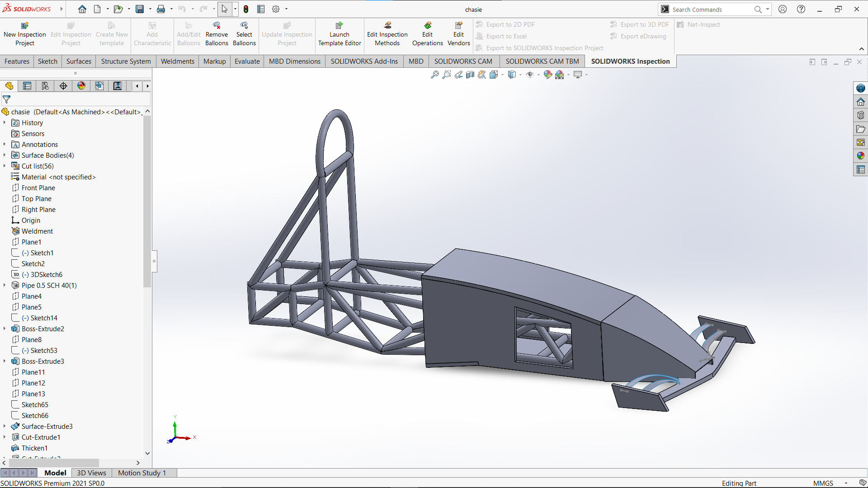Viewport: 868px width, 488px height.
Task: Open the Motion Study 1 tab
Action: tap(142, 473)
